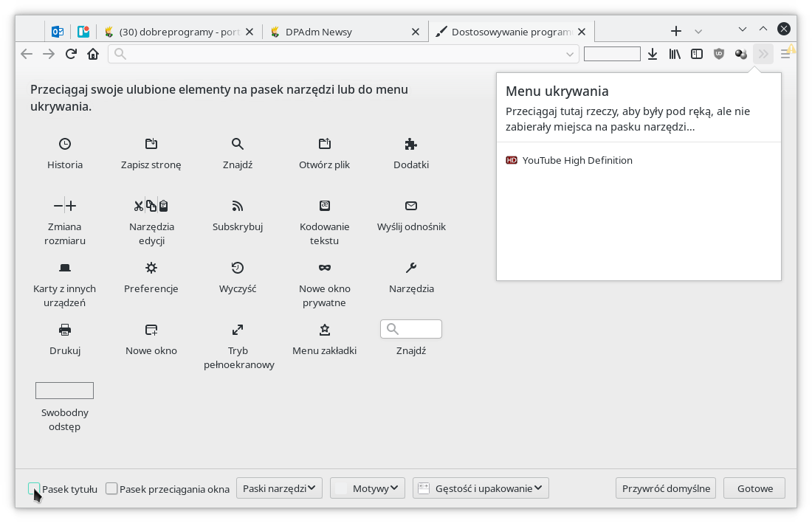Expand the Motywy dropdown
This screenshot has height=523, width=812.
pyautogui.click(x=367, y=488)
